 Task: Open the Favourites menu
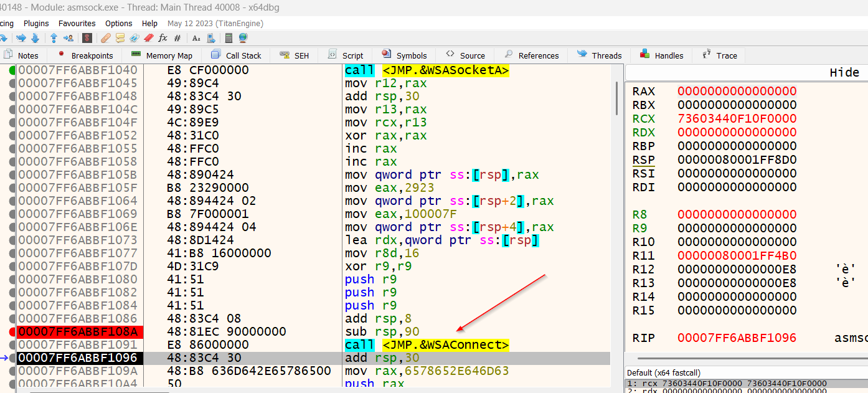77,23
